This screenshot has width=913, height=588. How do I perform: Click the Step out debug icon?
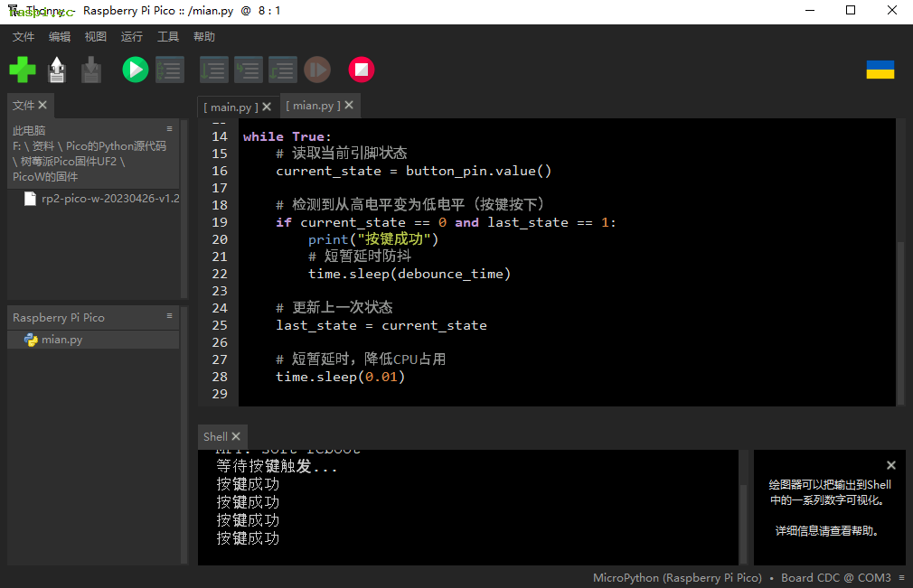(283, 70)
